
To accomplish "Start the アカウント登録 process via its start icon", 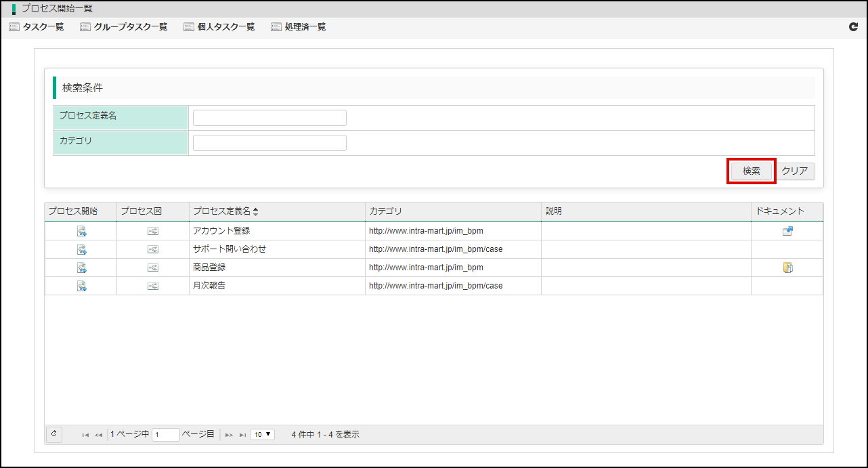I will (81, 231).
